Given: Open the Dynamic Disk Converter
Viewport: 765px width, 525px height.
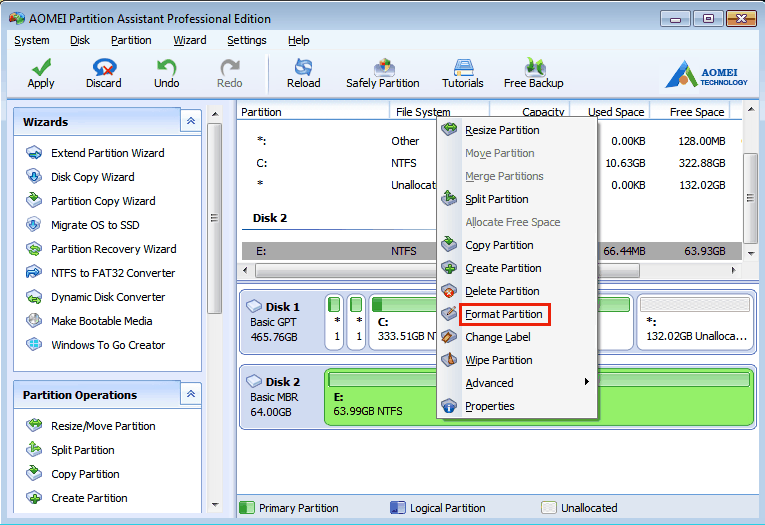Looking at the screenshot, I should click(108, 297).
